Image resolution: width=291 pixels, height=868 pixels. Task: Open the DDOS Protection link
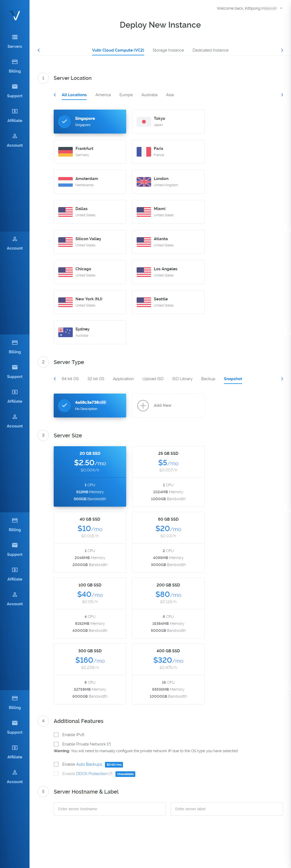click(x=92, y=774)
